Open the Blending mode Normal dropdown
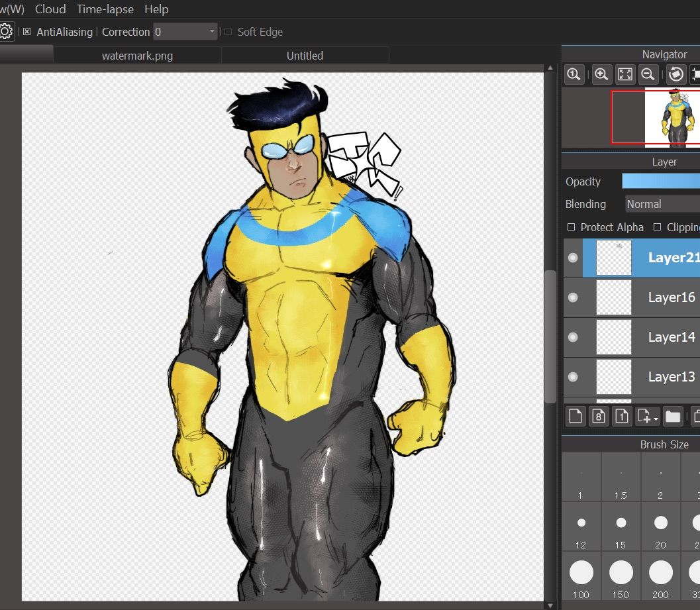Viewport: 700px width, 610px height. pyautogui.click(x=662, y=204)
